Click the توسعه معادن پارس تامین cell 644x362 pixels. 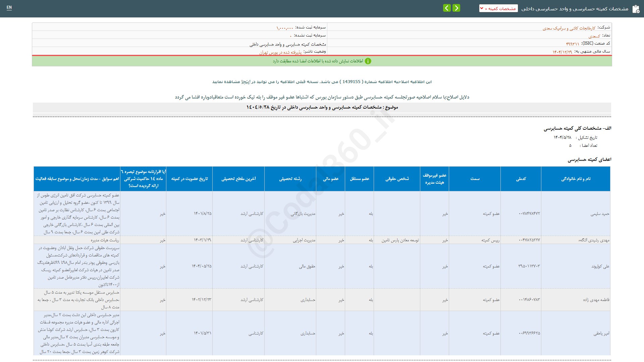(x=400, y=240)
